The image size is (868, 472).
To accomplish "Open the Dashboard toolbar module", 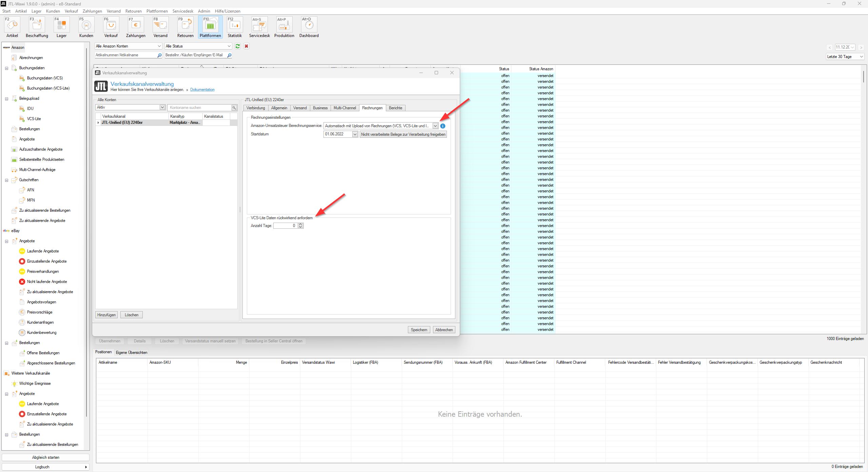I will pos(309,27).
